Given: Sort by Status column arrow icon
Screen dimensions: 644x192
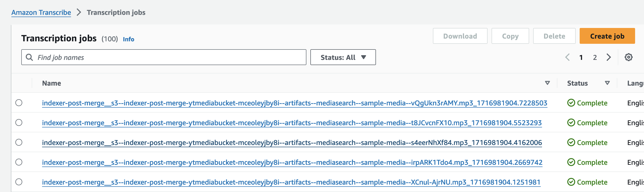Looking at the screenshot, I should click(607, 83).
